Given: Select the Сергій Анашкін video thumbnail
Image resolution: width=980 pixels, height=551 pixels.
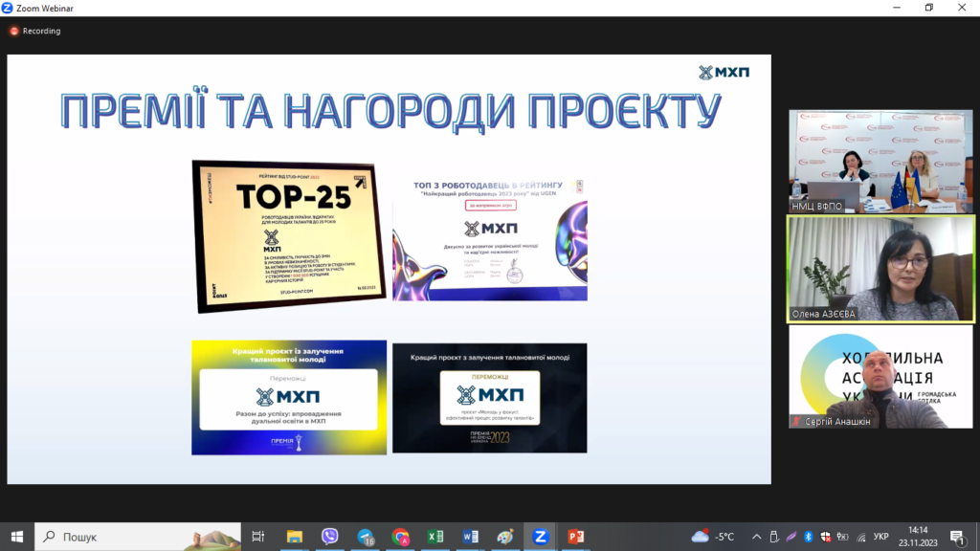Looking at the screenshot, I should pyautogui.click(x=880, y=377).
